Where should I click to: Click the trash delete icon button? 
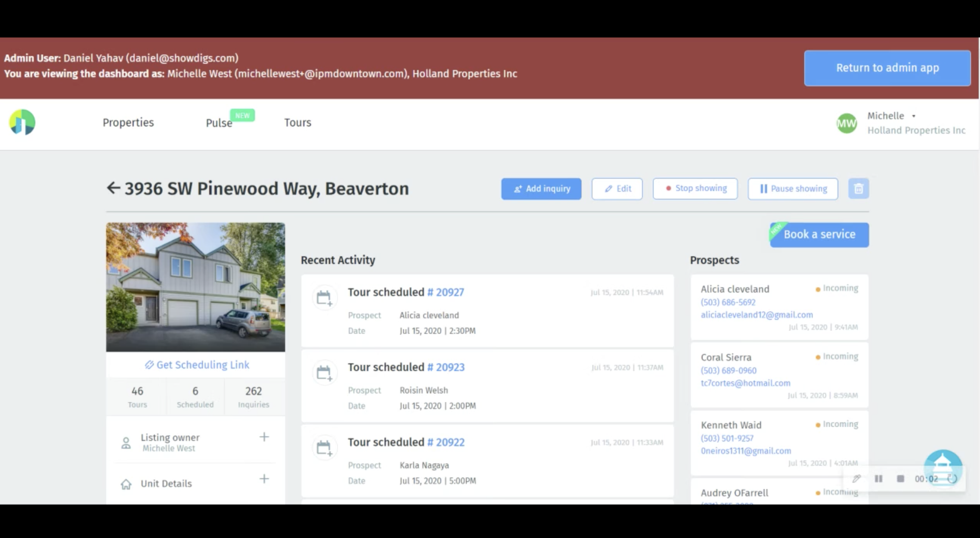(x=858, y=188)
